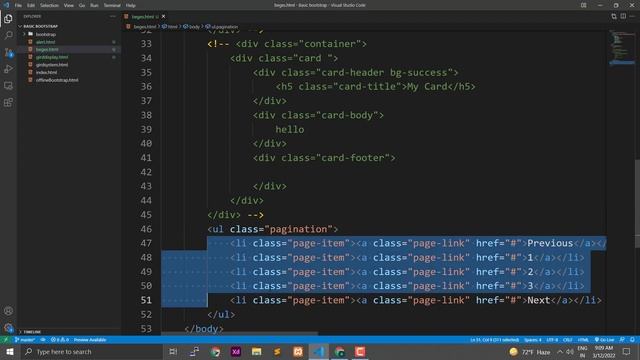The image size is (640, 360).
Task: Change line endings via CRLF
Action: click(x=568, y=340)
